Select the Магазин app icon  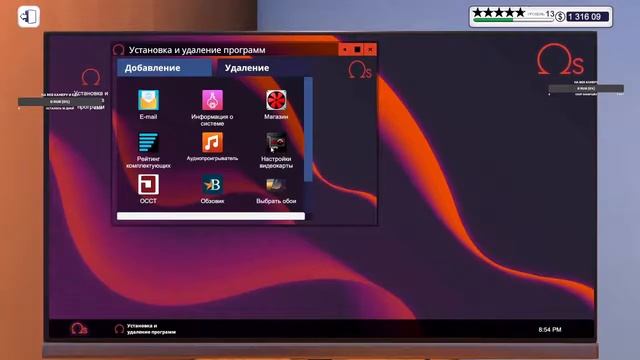276,100
